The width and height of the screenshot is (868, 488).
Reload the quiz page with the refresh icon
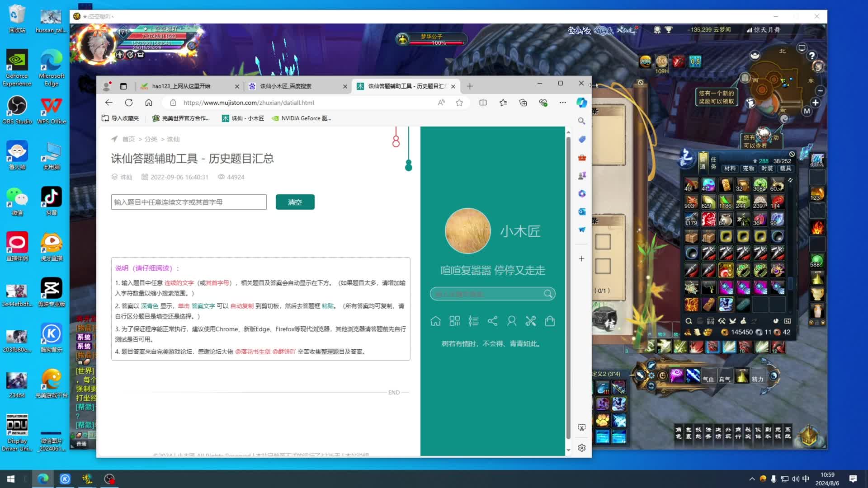coord(129,103)
